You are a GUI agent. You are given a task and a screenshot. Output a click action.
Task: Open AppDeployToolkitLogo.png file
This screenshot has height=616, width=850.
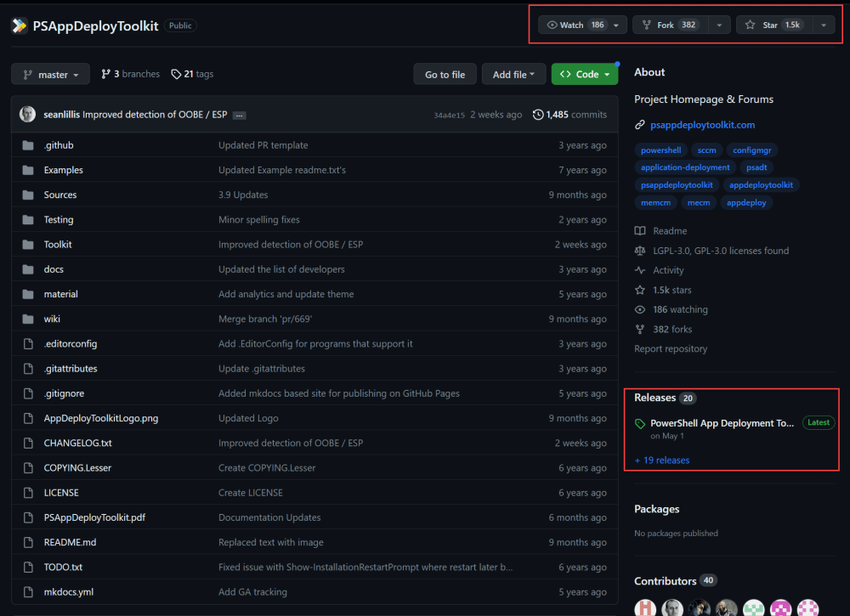[x=101, y=418]
